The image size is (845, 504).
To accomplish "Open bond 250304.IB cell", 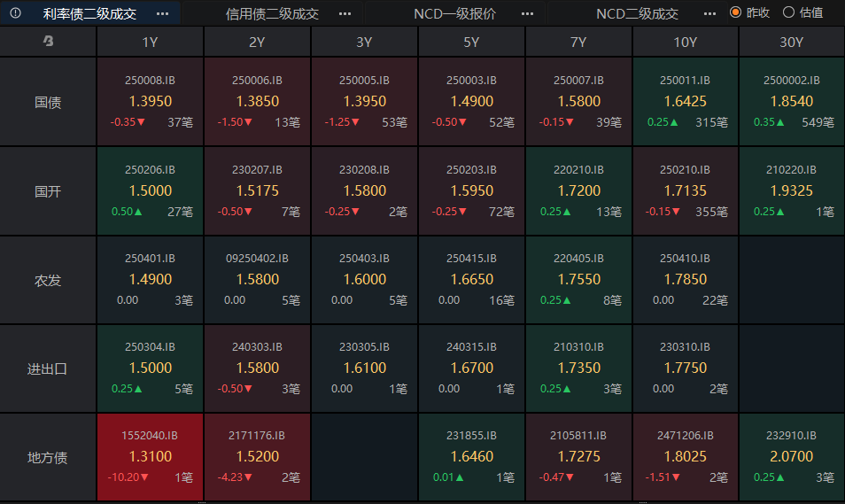I will pos(150,369).
